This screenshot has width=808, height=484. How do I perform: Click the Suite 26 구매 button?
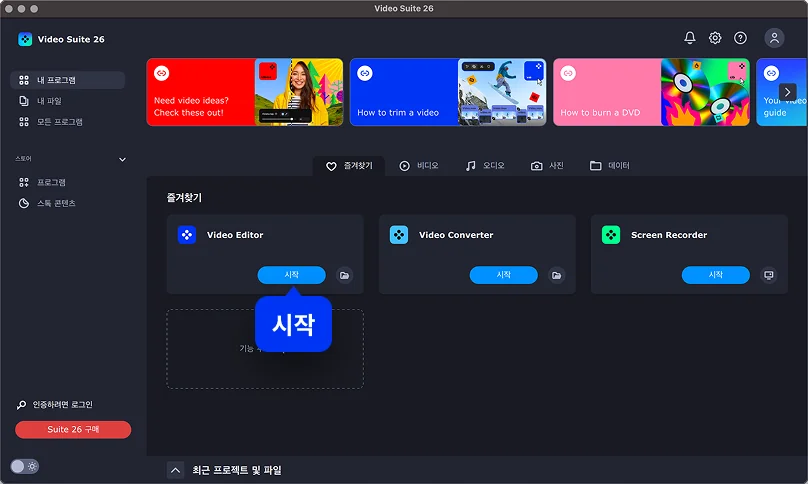coord(73,429)
